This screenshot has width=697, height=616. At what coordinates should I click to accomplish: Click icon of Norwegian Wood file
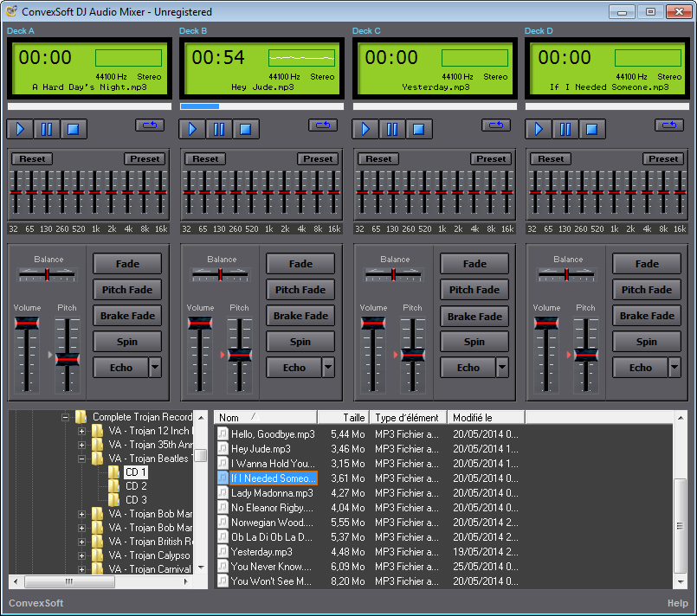coord(223,522)
